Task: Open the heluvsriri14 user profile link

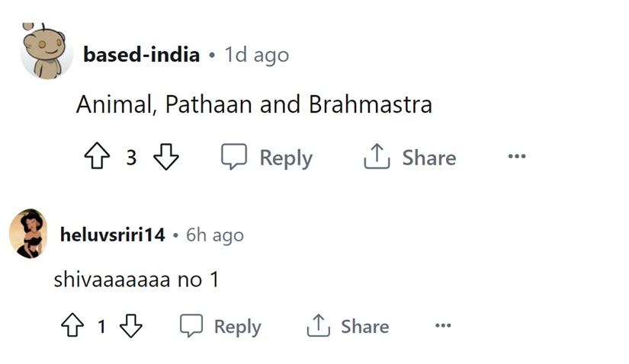Action: pos(112,235)
